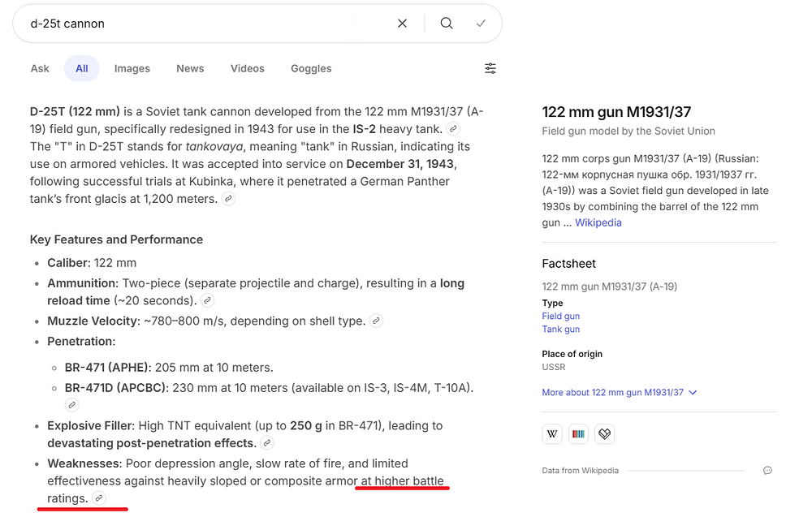Open citation link after '1,200 meters'
The width and height of the screenshot is (812, 530).
coord(229,199)
